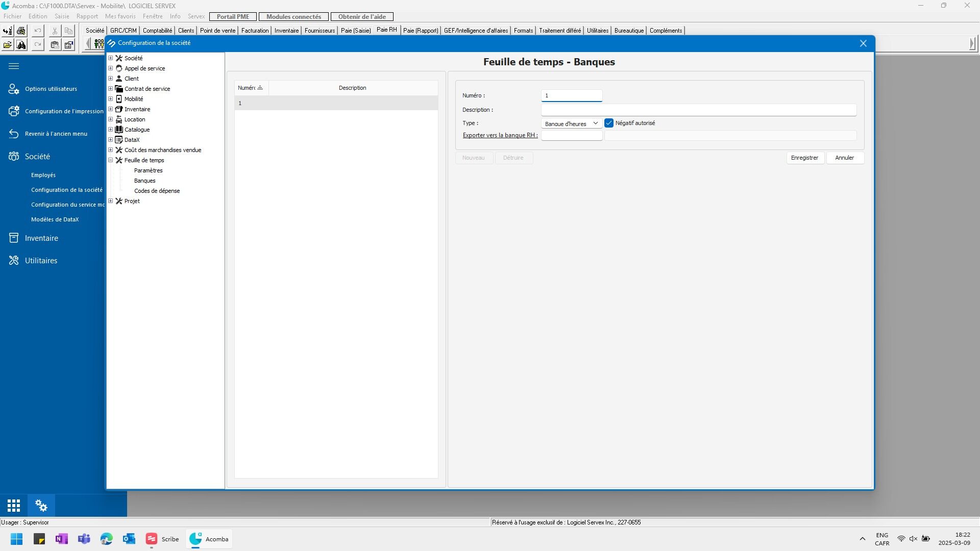The height and width of the screenshot is (551, 980).
Task: Open the Rapport menu
Action: (x=87, y=16)
